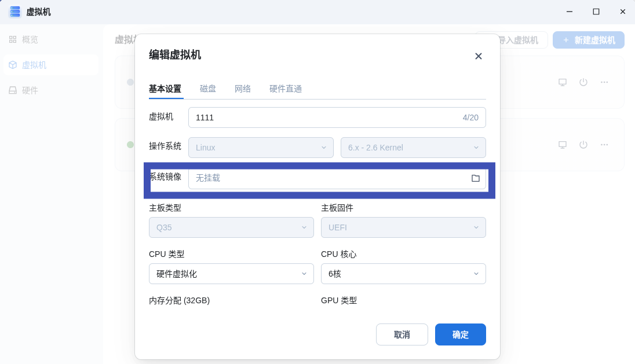This screenshot has width=635, height=364.
Task: Open more options menu of second virtual machine
Action: coord(604,145)
